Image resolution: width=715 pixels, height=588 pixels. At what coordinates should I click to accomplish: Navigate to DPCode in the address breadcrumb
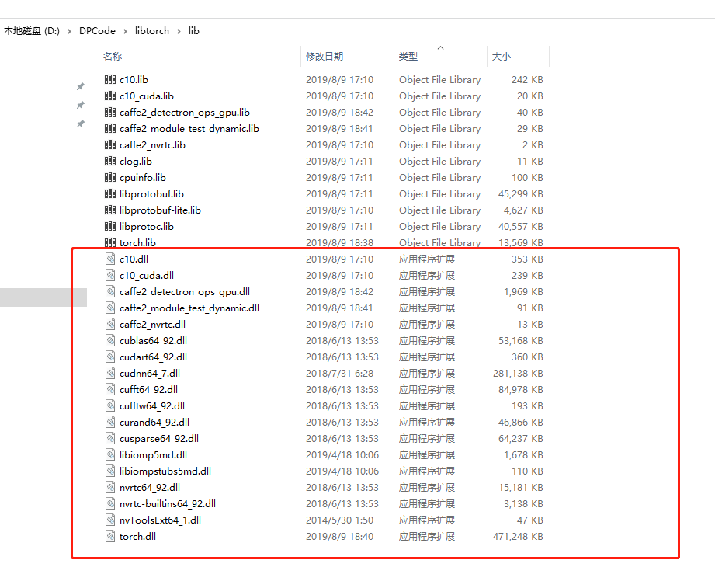tap(97, 31)
